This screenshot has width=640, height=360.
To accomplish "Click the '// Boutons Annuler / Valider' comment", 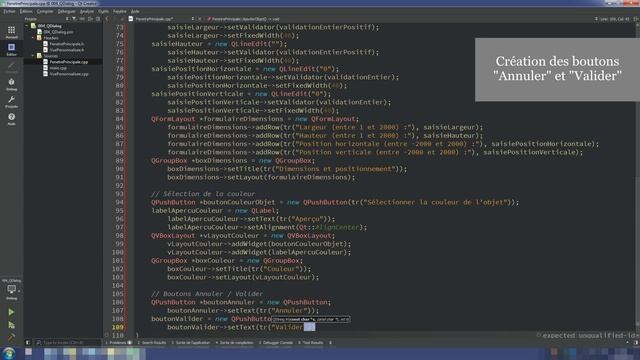I will click(x=207, y=293).
